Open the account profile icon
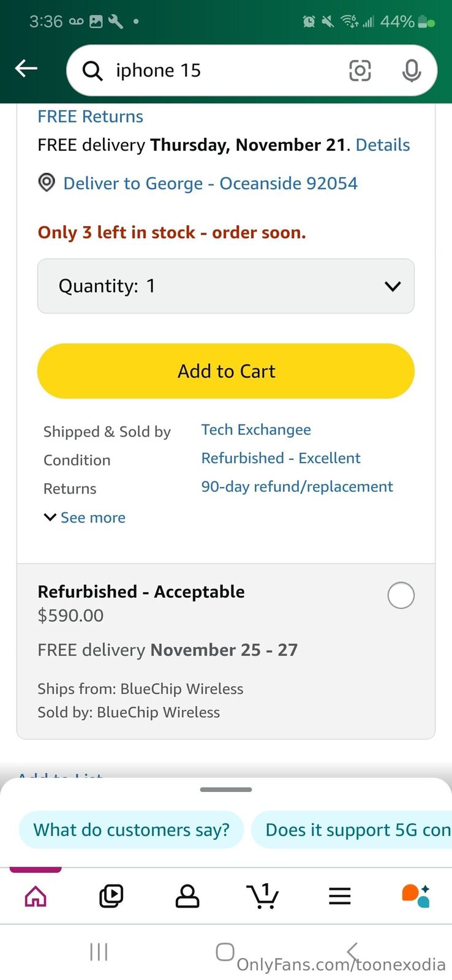 (x=187, y=896)
